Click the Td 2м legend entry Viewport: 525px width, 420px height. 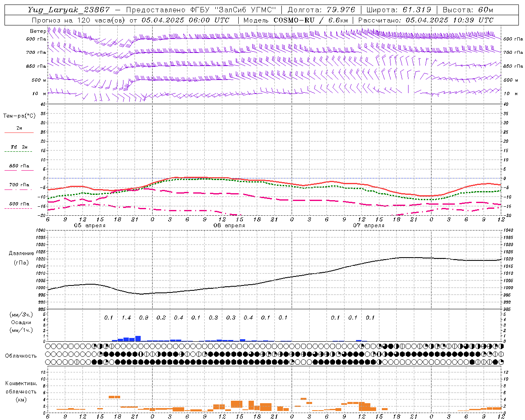19,147
